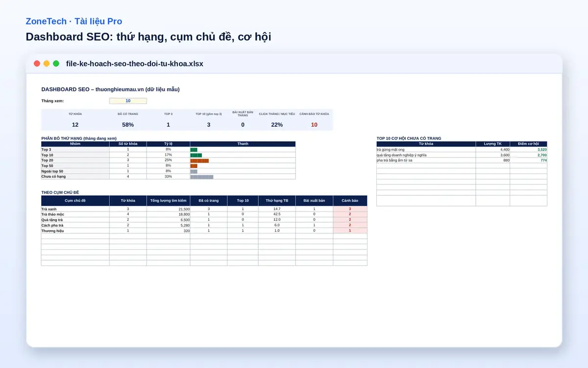588x368 pixels.
Task: Select the 'Cách pha trà' topic cell
Action: pyautogui.click(x=75, y=225)
